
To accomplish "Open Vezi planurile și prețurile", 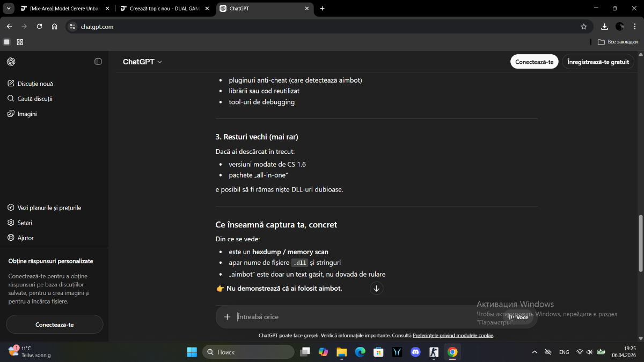I will point(49,208).
